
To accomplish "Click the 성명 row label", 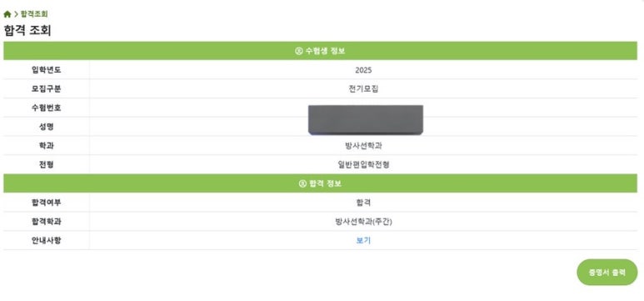I will [47, 127].
